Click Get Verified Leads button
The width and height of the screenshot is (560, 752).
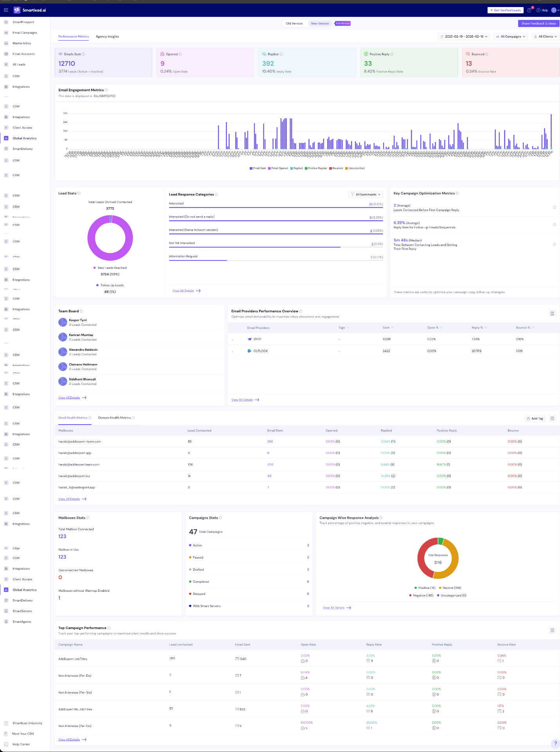506,10
